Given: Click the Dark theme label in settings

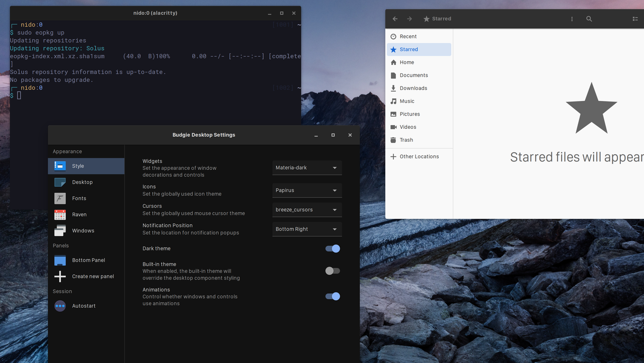Looking at the screenshot, I should pyautogui.click(x=156, y=248).
